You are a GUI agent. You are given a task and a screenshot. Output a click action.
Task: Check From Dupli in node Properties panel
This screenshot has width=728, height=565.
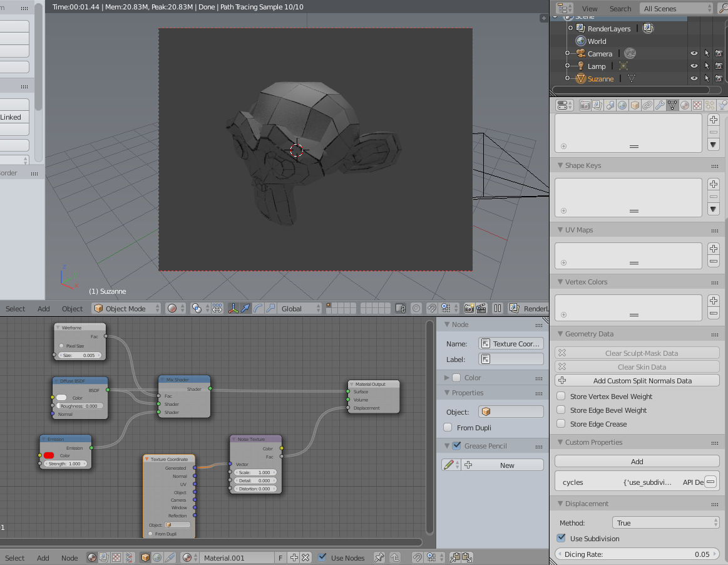click(448, 427)
